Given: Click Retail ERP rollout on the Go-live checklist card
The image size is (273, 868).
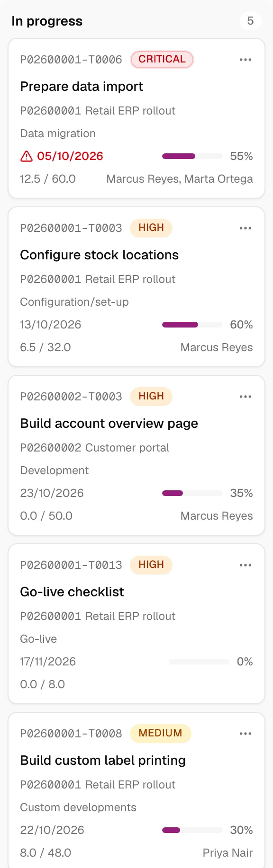Looking at the screenshot, I should pyautogui.click(x=130, y=616).
